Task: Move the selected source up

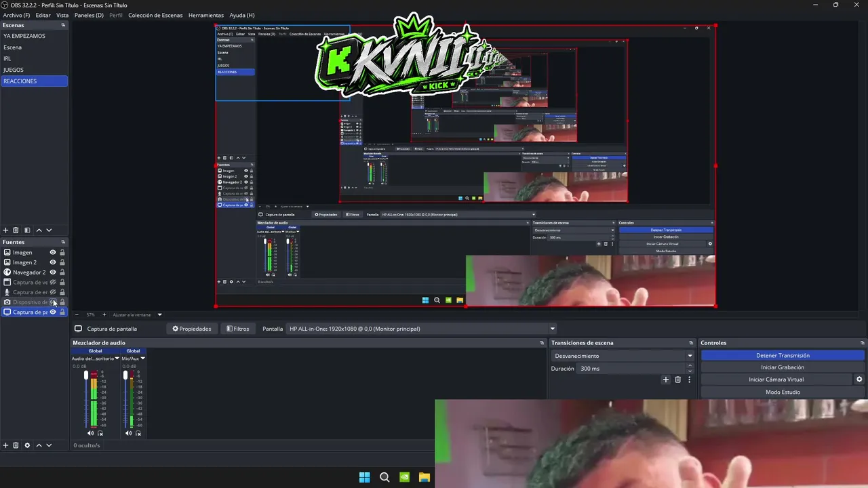Action: (39, 445)
